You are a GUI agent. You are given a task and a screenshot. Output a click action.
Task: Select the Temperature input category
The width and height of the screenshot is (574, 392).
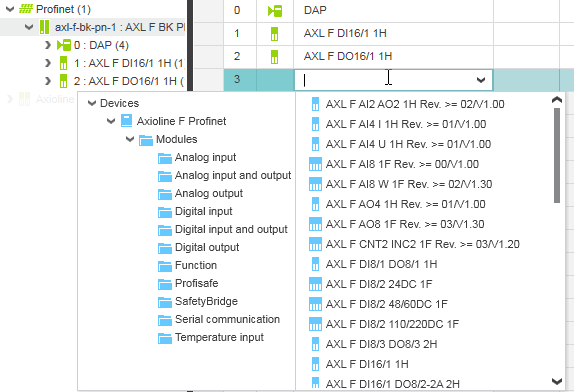pos(219,337)
